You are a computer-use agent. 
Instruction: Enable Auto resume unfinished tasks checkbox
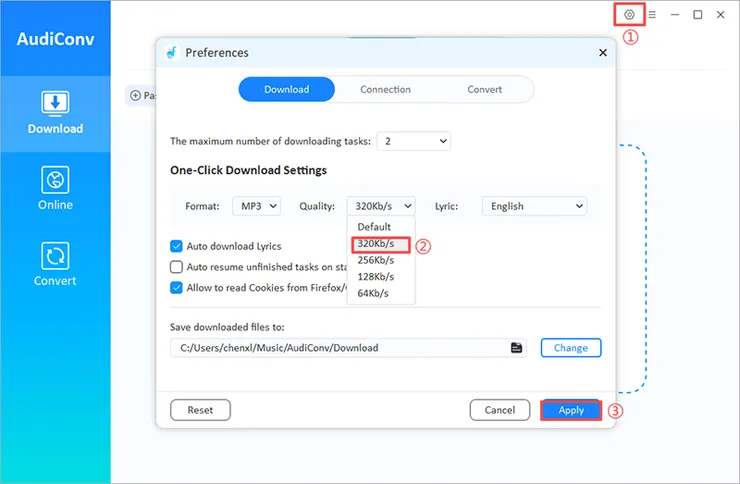(x=177, y=267)
